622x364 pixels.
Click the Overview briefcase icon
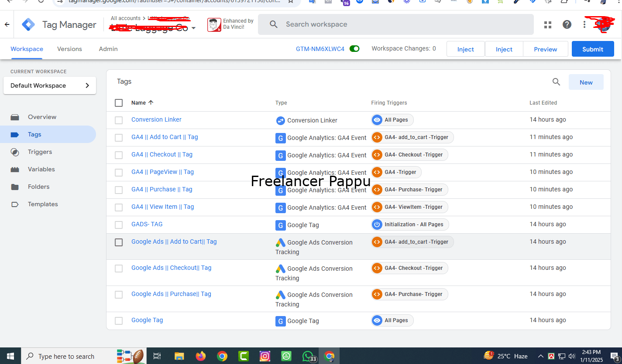click(x=15, y=117)
